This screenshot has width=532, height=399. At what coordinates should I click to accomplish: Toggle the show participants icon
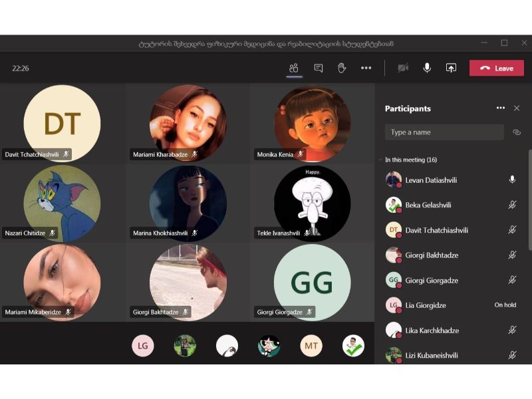point(294,68)
